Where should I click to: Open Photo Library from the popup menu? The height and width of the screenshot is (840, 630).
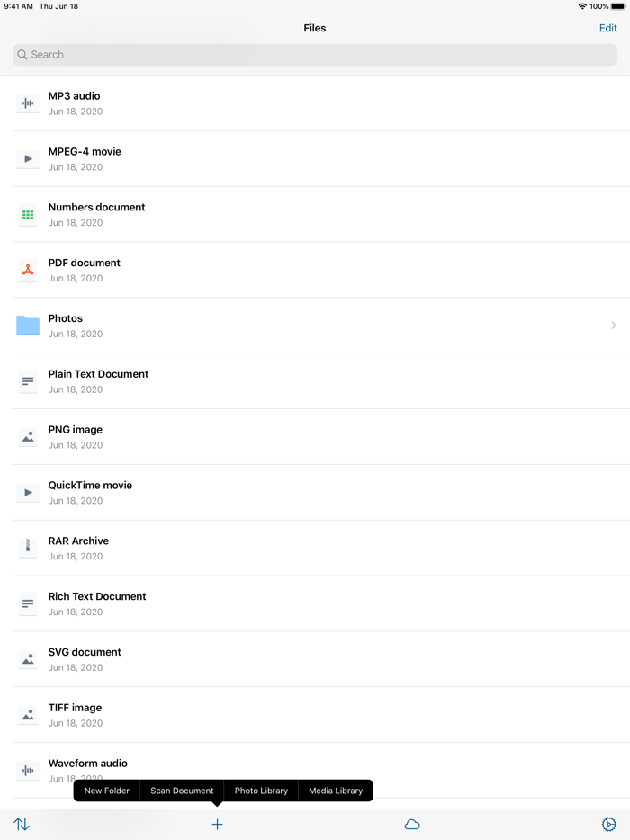[x=260, y=791]
